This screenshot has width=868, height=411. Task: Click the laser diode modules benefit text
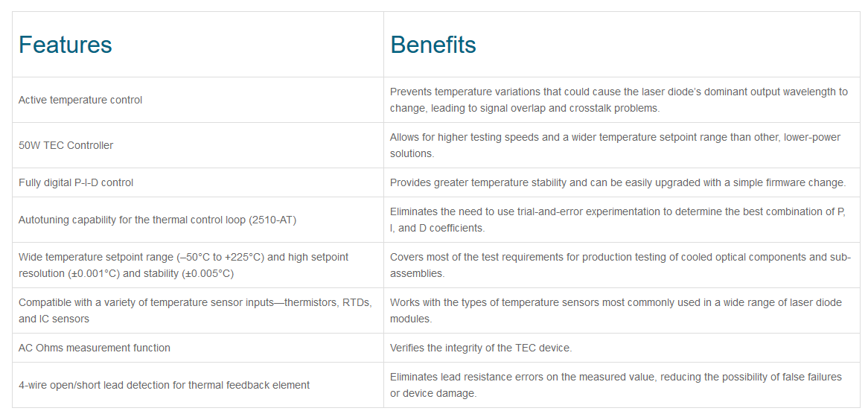[616, 310]
